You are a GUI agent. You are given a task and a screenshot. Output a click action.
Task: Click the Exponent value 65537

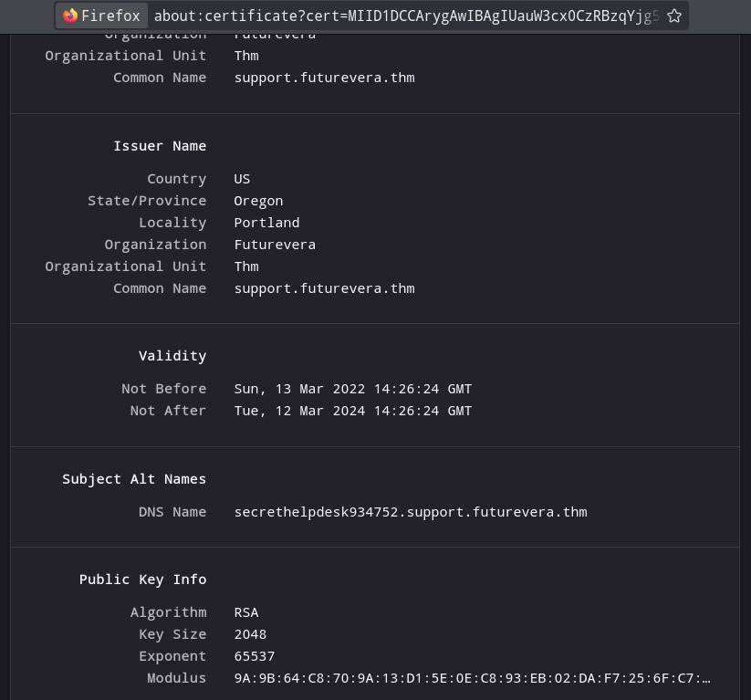254,655
